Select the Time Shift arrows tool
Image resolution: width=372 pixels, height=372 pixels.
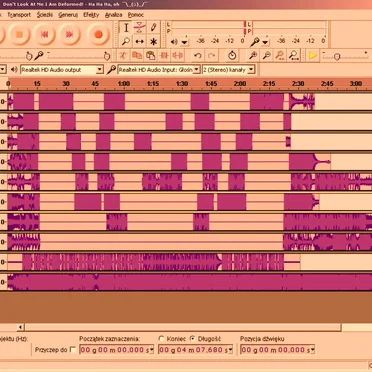tap(140, 42)
